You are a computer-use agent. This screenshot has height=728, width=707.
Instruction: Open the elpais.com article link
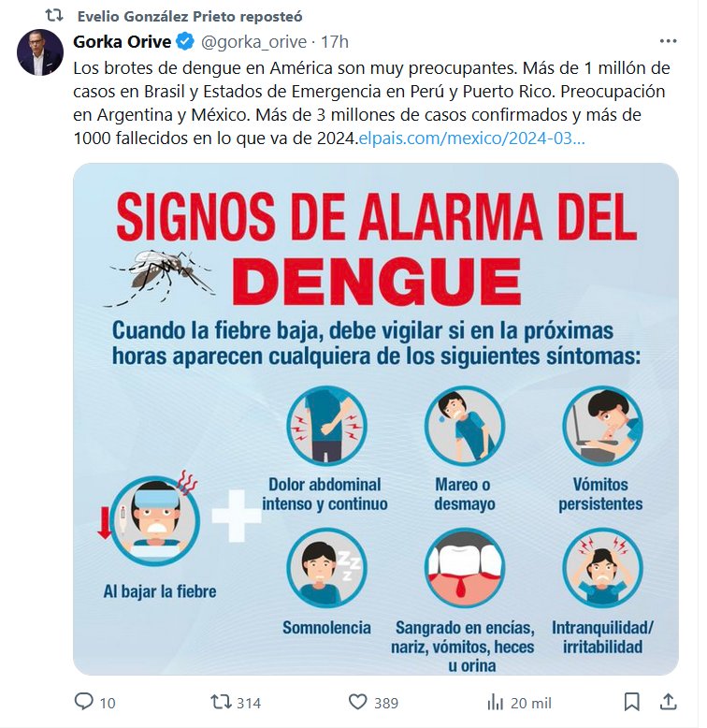pyautogui.click(x=471, y=138)
